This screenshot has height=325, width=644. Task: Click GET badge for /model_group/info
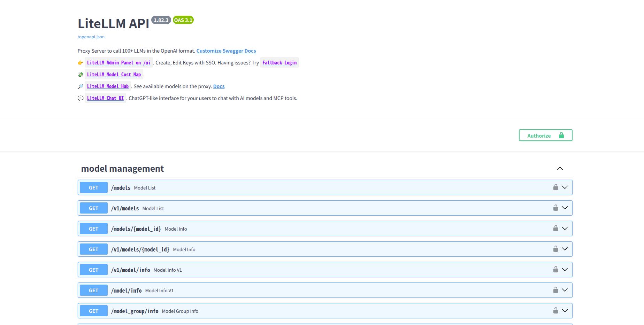pos(94,311)
